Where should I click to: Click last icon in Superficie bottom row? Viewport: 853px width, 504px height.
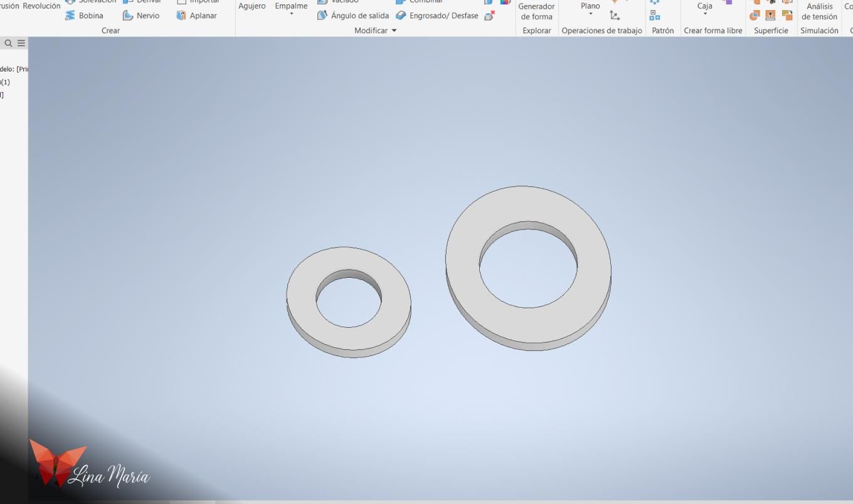coord(787,16)
